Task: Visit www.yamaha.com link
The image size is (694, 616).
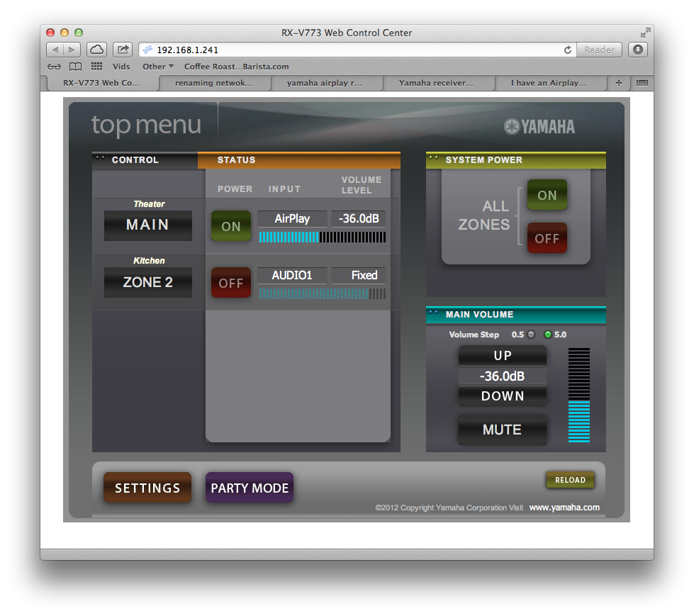Action: click(564, 508)
